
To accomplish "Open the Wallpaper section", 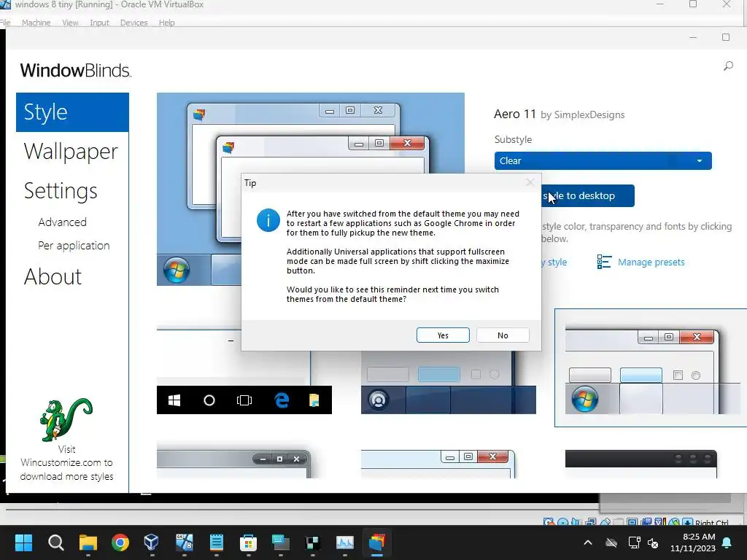I will [x=71, y=152].
